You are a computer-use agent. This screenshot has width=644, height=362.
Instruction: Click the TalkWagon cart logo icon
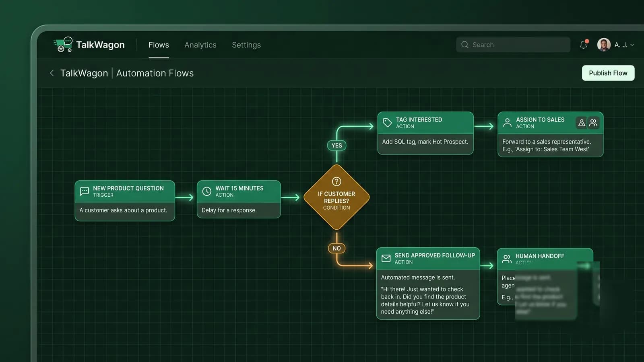click(63, 45)
